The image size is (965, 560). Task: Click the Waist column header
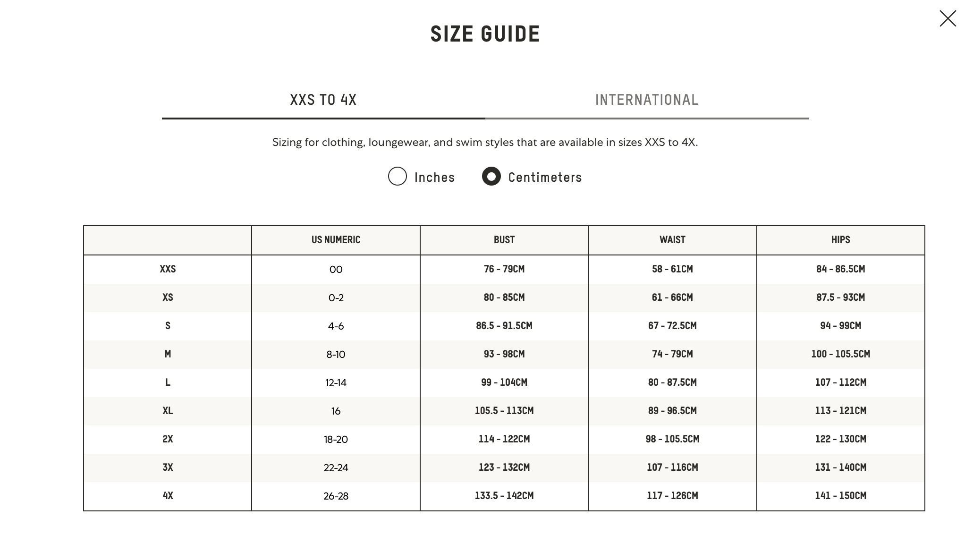tap(672, 240)
